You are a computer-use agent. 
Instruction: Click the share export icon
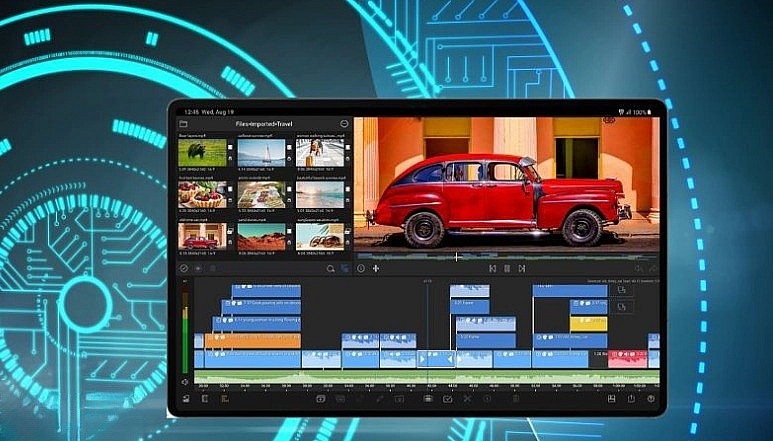point(631,400)
